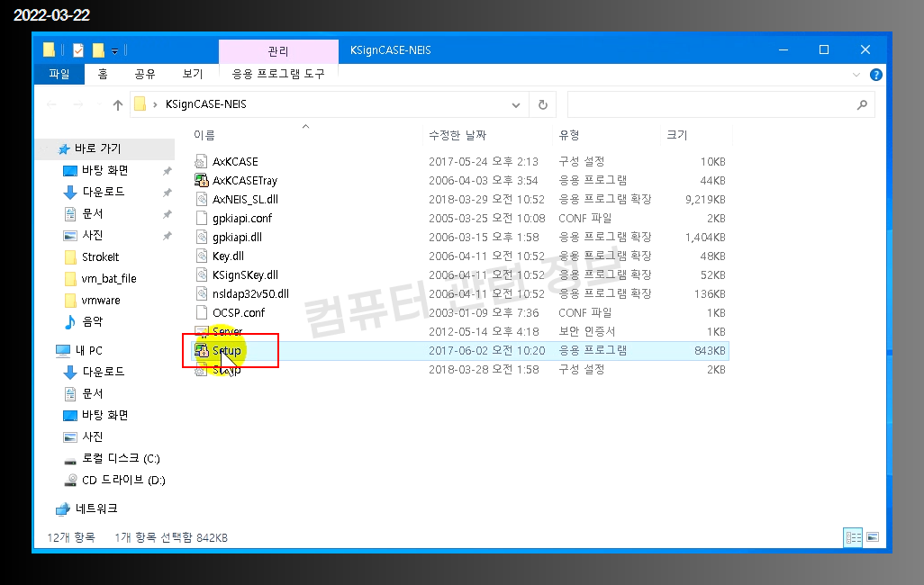Open 사진 under 내 PC

pos(92,436)
